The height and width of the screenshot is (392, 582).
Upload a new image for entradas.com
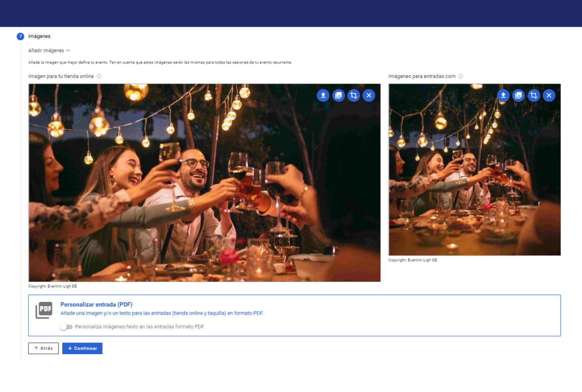tap(503, 95)
